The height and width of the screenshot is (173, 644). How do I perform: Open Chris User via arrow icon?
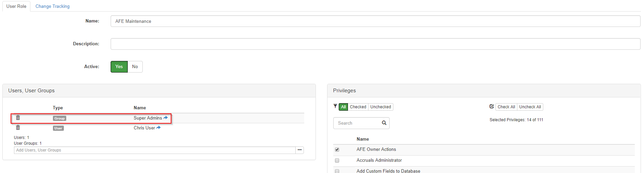point(158,128)
